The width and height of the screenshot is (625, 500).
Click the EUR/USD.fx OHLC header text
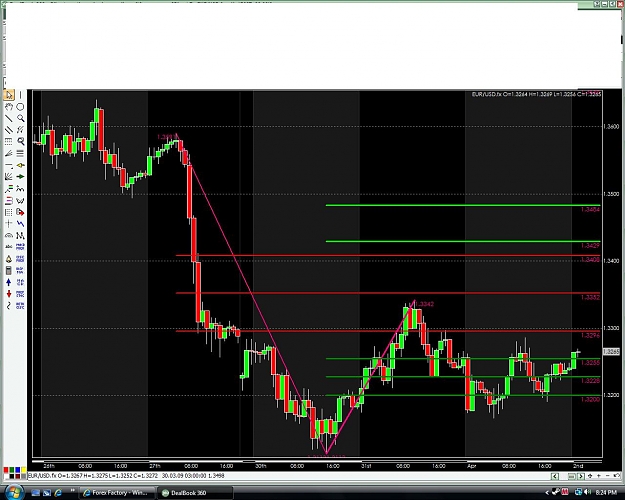tap(536, 94)
